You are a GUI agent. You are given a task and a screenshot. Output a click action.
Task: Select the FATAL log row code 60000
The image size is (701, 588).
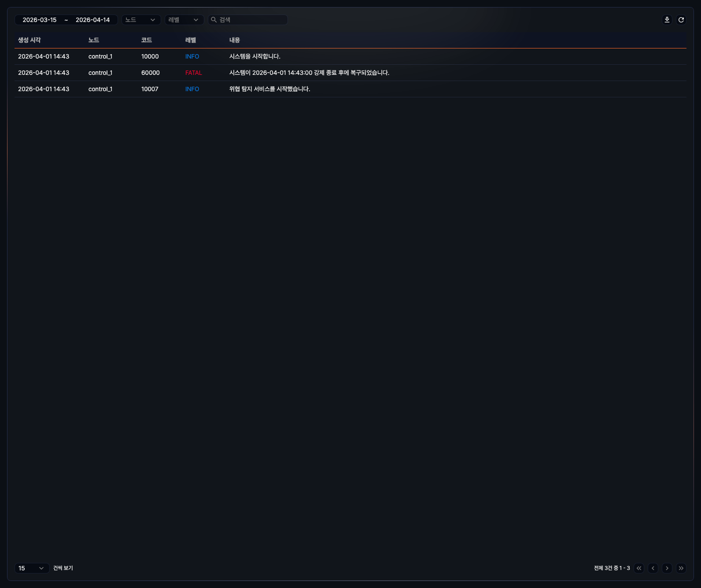point(151,73)
